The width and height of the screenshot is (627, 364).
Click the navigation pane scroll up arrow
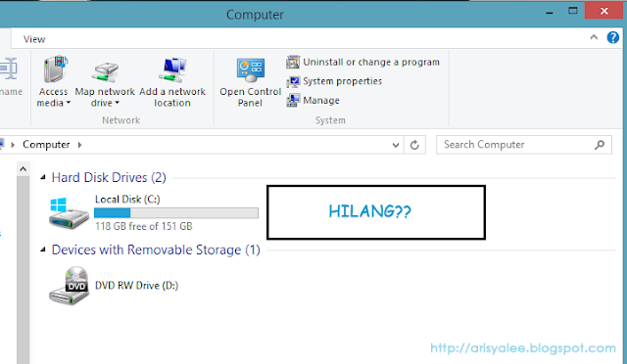[24, 169]
